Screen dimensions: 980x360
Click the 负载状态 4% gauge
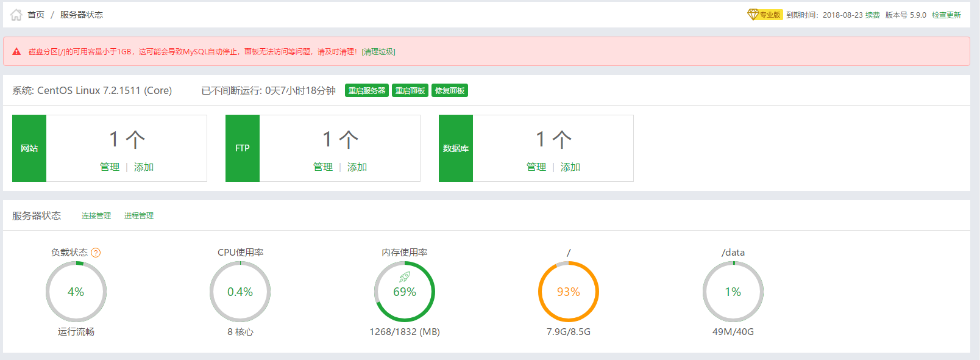click(76, 292)
